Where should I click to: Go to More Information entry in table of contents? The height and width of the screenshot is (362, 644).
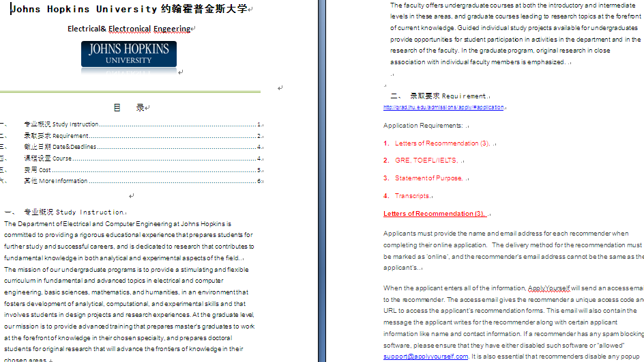132,181
